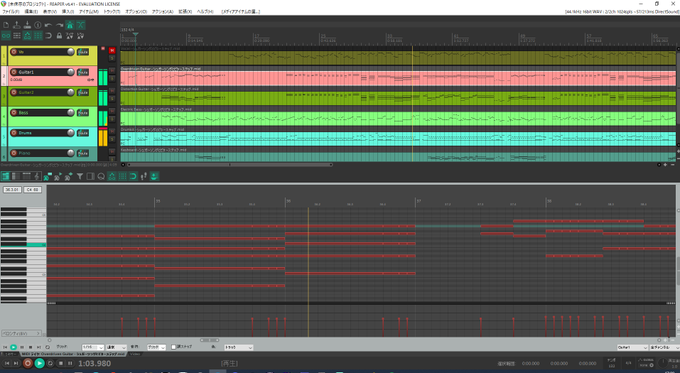Toggle item grouping link icon in main toolbar
This screenshot has width=680, height=373.
6,36
